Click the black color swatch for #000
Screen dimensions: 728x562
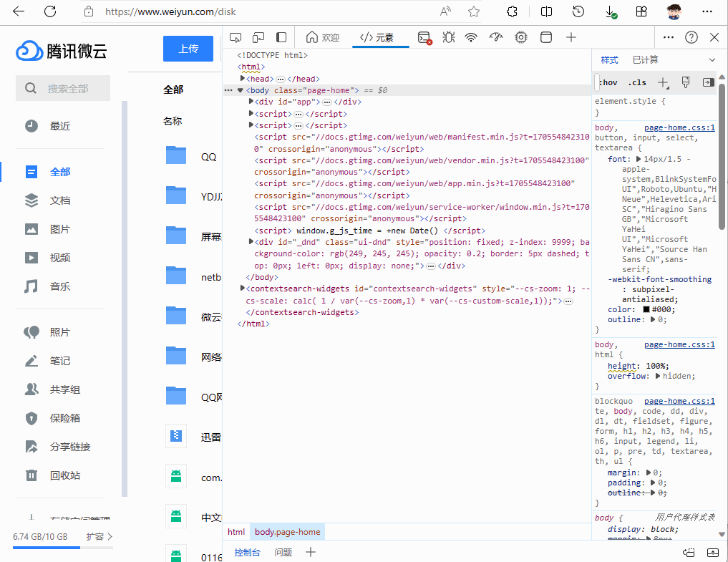click(646, 310)
